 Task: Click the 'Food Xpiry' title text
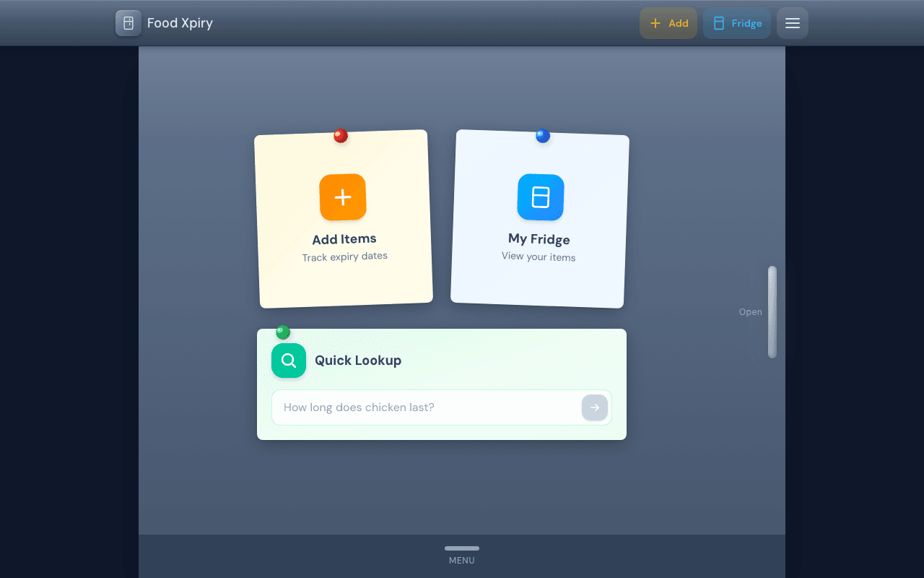(x=180, y=23)
